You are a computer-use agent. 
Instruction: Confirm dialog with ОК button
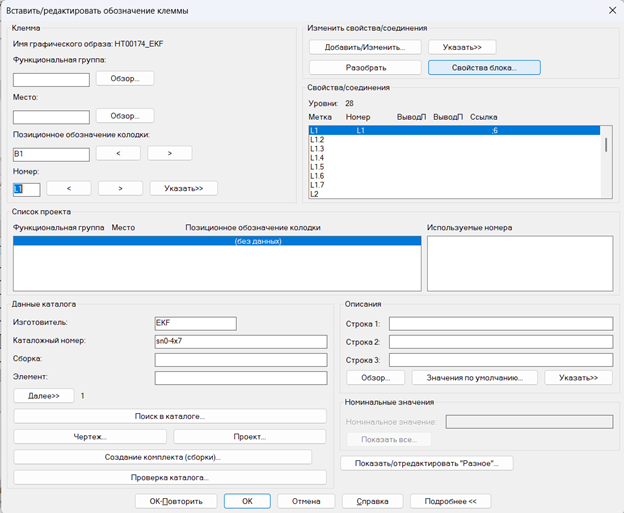248,501
